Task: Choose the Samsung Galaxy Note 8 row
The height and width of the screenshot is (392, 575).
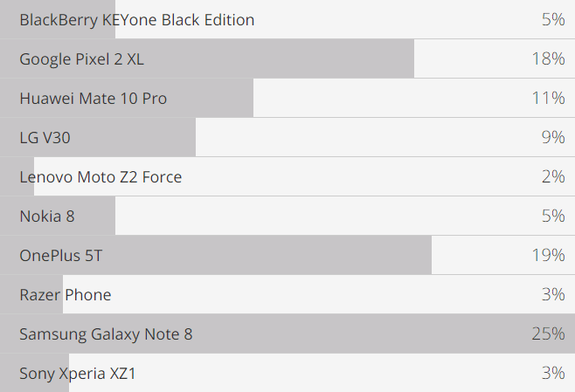Action: point(106,334)
